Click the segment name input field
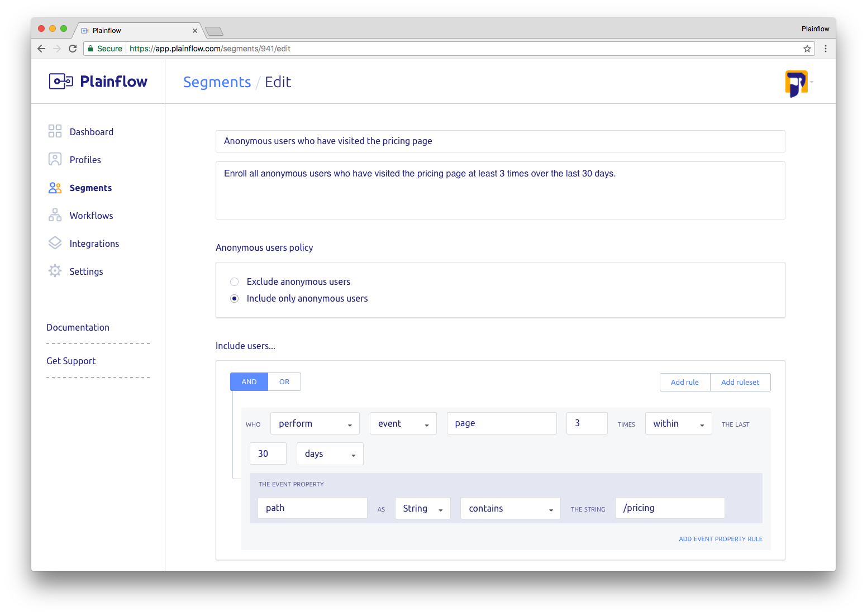The height and width of the screenshot is (616, 867). (x=501, y=141)
